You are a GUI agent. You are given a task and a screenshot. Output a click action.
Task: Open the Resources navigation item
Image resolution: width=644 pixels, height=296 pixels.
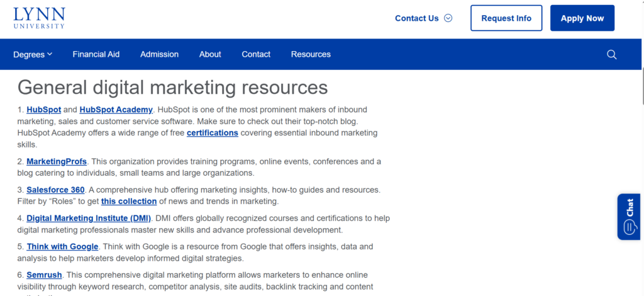[x=311, y=54]
